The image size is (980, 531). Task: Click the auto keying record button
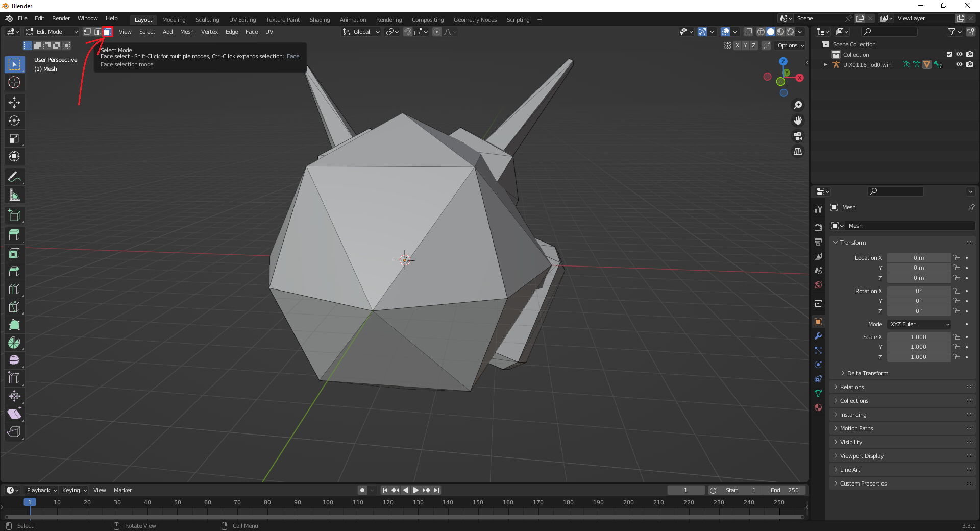click(362, 490)
